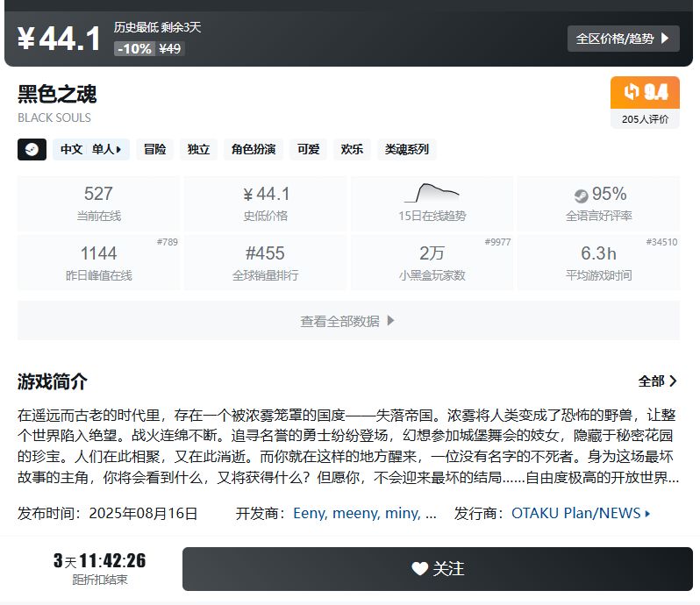Click the BLACK SOULS English subtitle
The height and width of the screenshot is (605, 700).
coord(54,117)
